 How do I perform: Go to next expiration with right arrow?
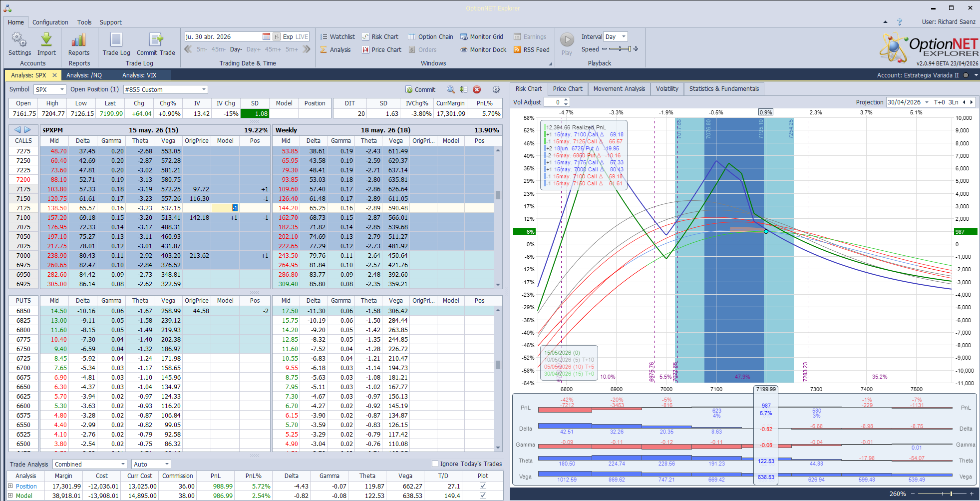pyautogui.click(x=28, y=130)
